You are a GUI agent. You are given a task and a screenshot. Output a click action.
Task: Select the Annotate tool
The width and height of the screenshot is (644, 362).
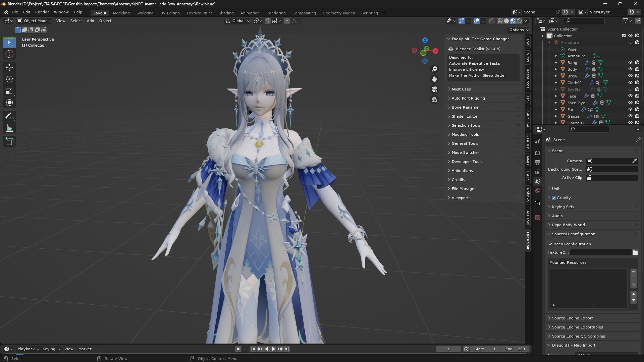tap(9, 116)
